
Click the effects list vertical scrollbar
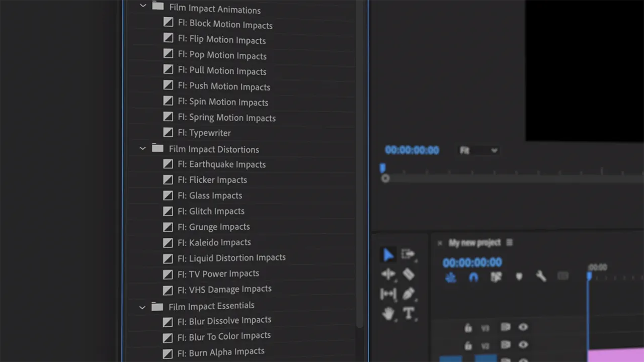(x=360, y=163)
